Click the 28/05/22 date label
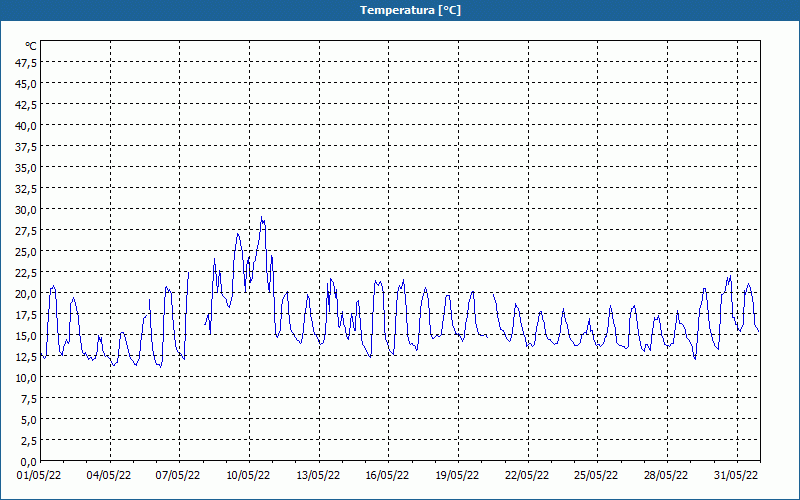The height and width of the screenshot is (500, 800). (x=666, y=476)
